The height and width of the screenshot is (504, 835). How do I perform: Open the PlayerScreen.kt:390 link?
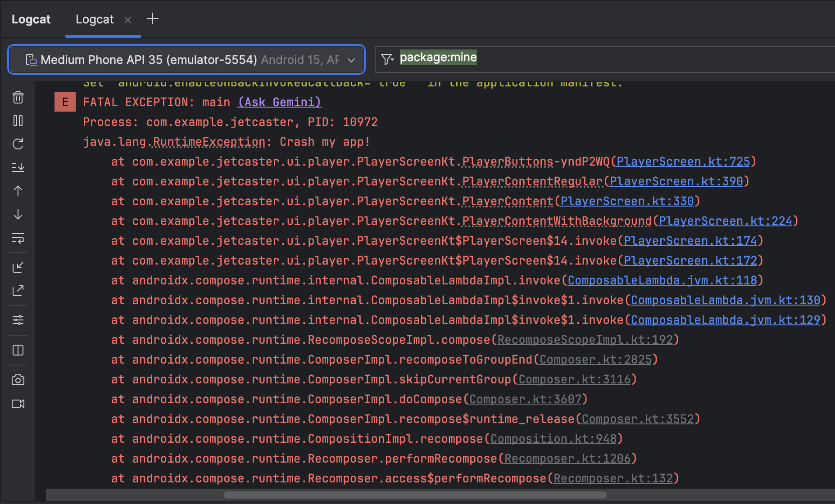click(x=676, y=181)
